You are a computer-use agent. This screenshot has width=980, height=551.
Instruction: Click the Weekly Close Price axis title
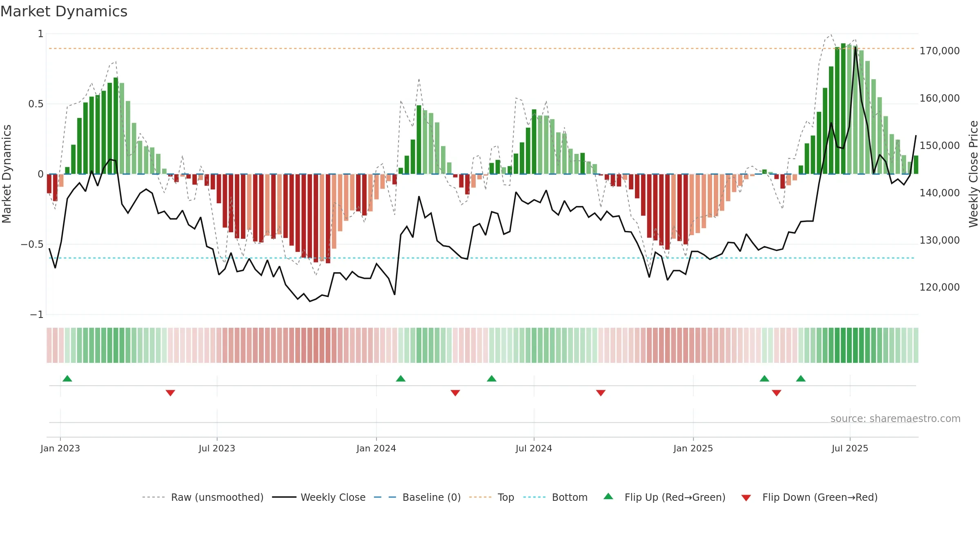973,174
